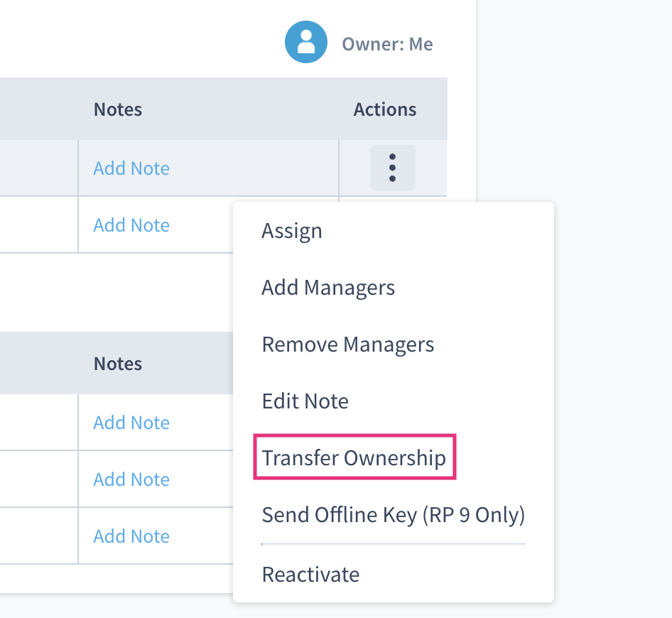Click Add Note in the upper table's first row
The height and width of the screenshot is (618, 672).
click(x=131, y=168)
